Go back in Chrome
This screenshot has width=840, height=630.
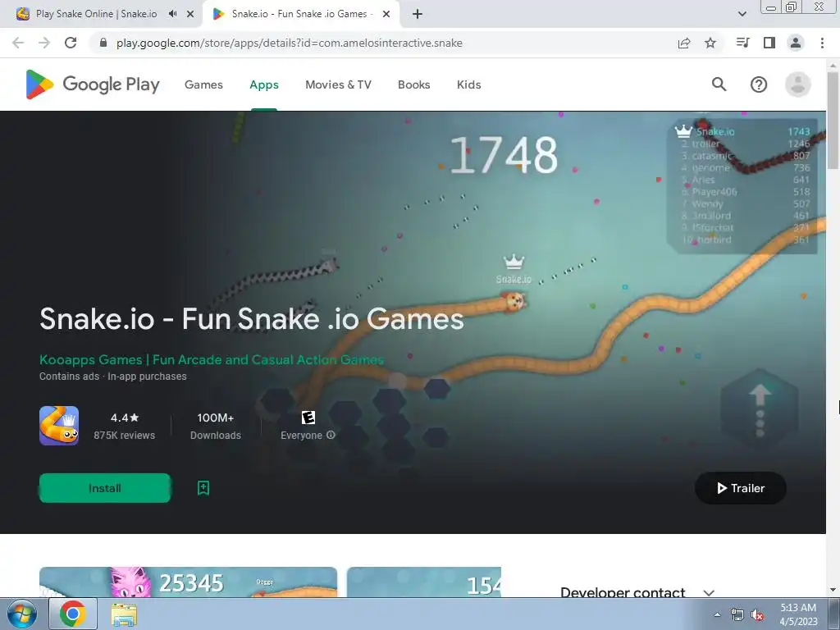[x=18, y=43]
